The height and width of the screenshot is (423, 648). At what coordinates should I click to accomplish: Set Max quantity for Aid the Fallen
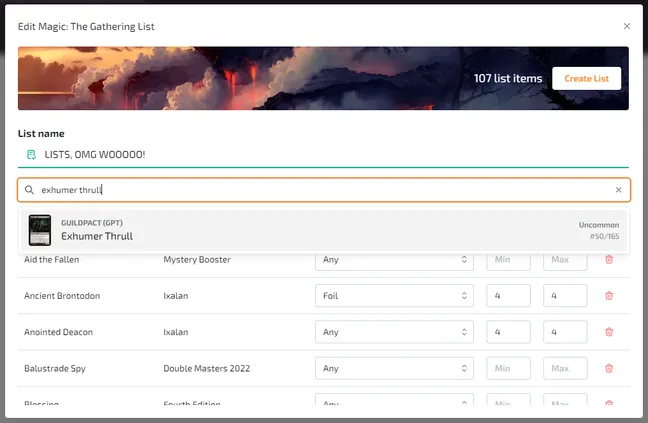[565, 260]
